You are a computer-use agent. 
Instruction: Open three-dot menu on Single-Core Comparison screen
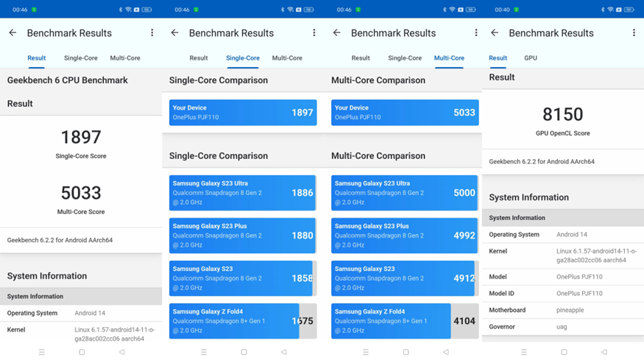(x=314, y=33)
